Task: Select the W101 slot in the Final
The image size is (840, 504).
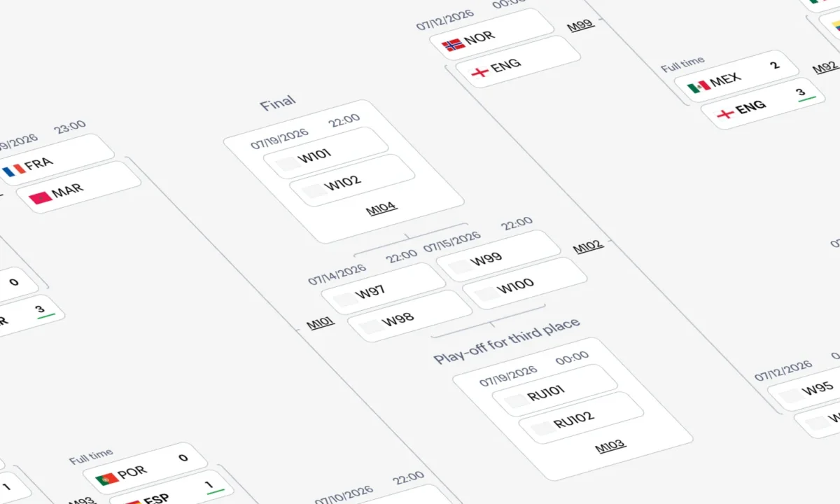Action: click(325, 153)
